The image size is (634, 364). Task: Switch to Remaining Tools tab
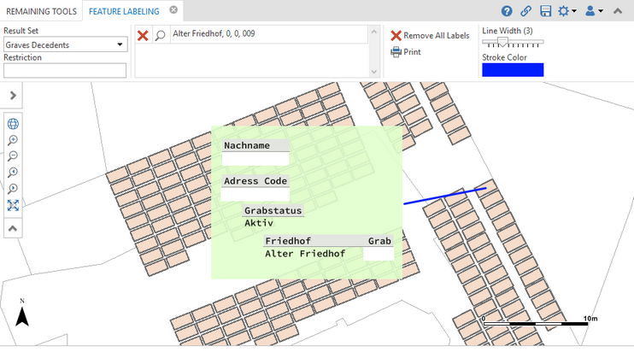pos(41,11)
